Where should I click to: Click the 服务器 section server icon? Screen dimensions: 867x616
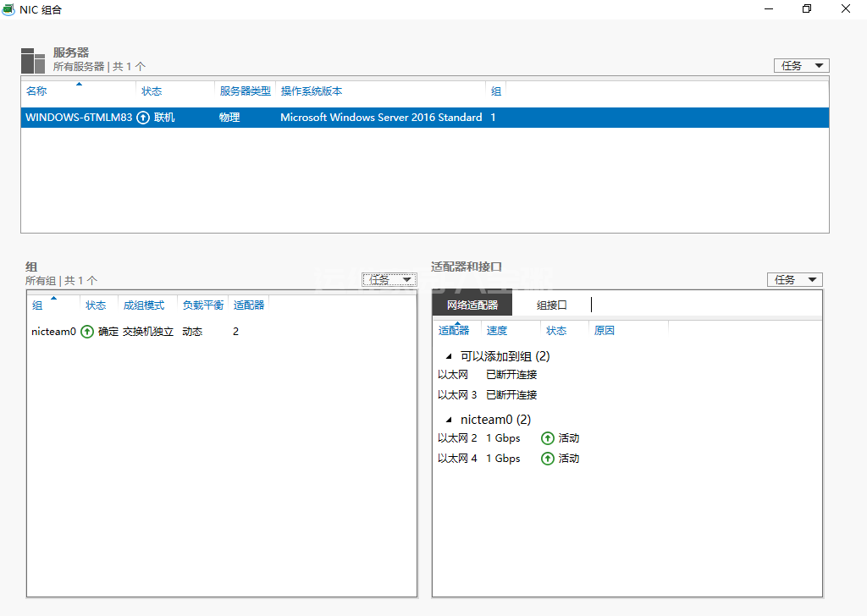(x=33, y=60)
